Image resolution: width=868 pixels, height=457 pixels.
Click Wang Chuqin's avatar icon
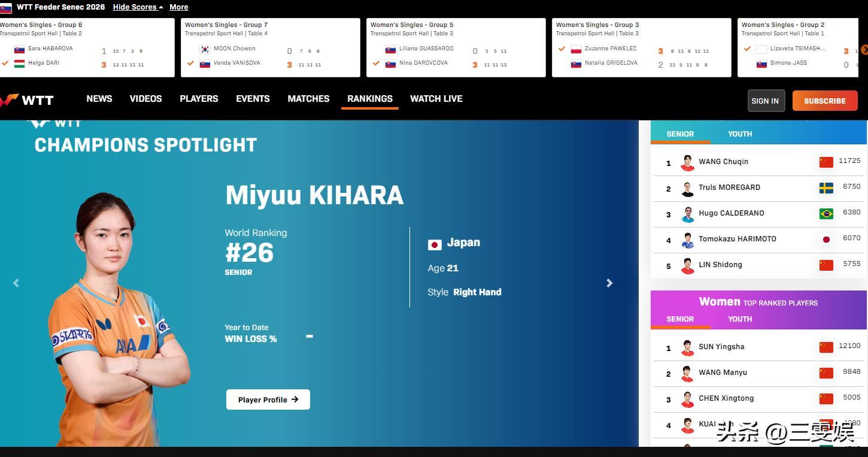[x=687, y=162]
